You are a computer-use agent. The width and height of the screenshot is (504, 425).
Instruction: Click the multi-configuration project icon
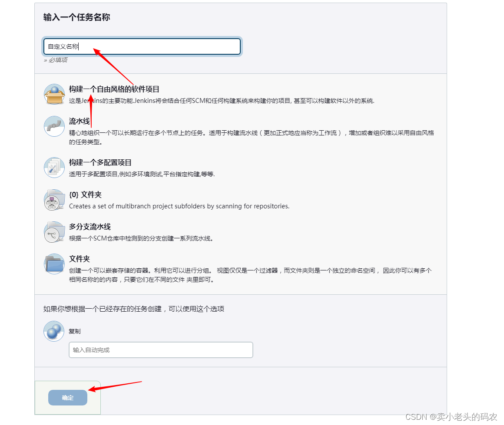coord(54,168)
